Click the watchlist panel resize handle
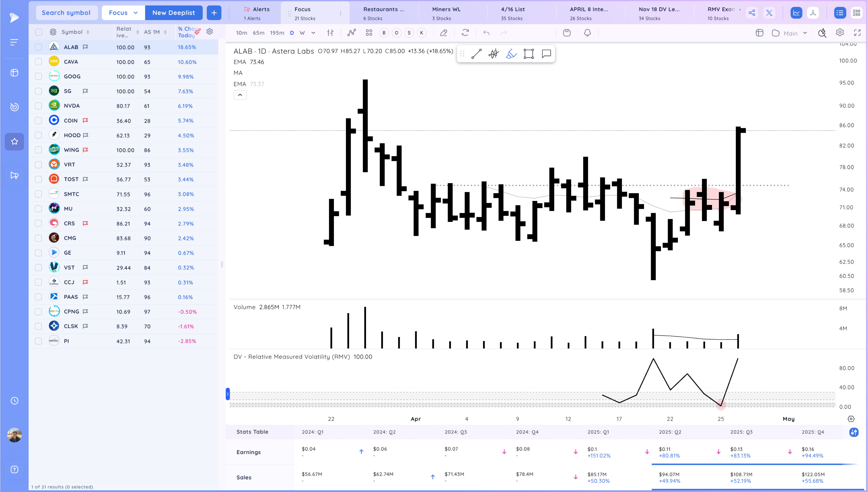868x492 pixels. [222, 265]
